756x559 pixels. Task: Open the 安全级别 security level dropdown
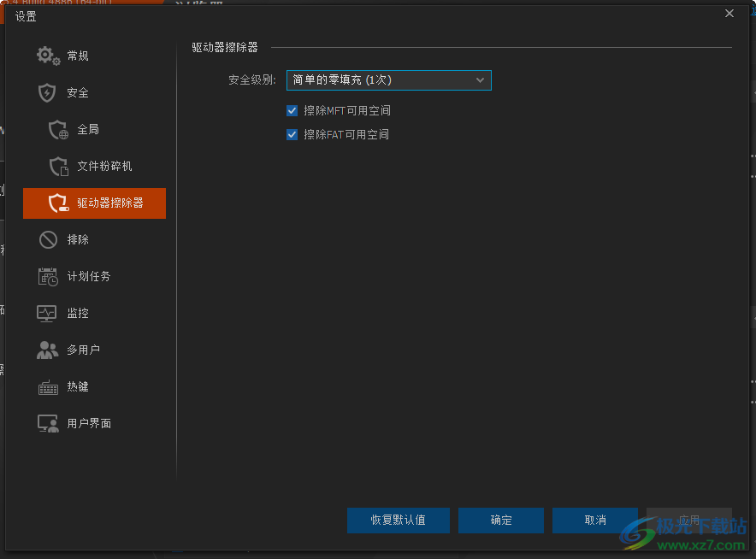[x=388, y=79]
